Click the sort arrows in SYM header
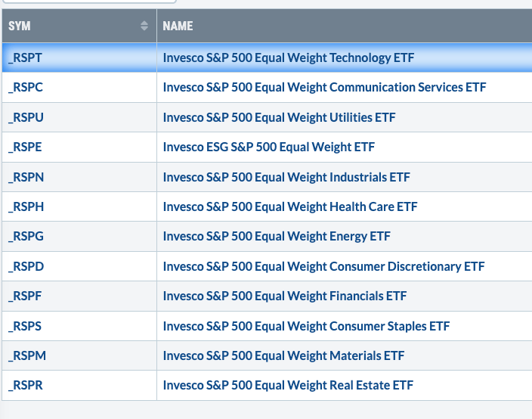532x419 pixels. [144, 26]
